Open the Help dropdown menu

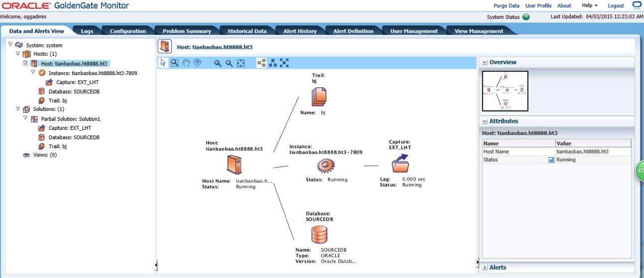pyautogui.click(x=590, y=5)
